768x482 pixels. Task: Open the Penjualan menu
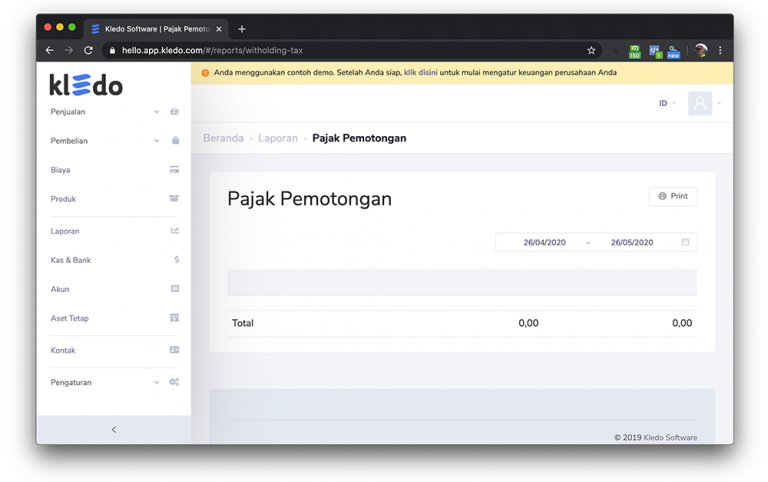pos(68,112)
